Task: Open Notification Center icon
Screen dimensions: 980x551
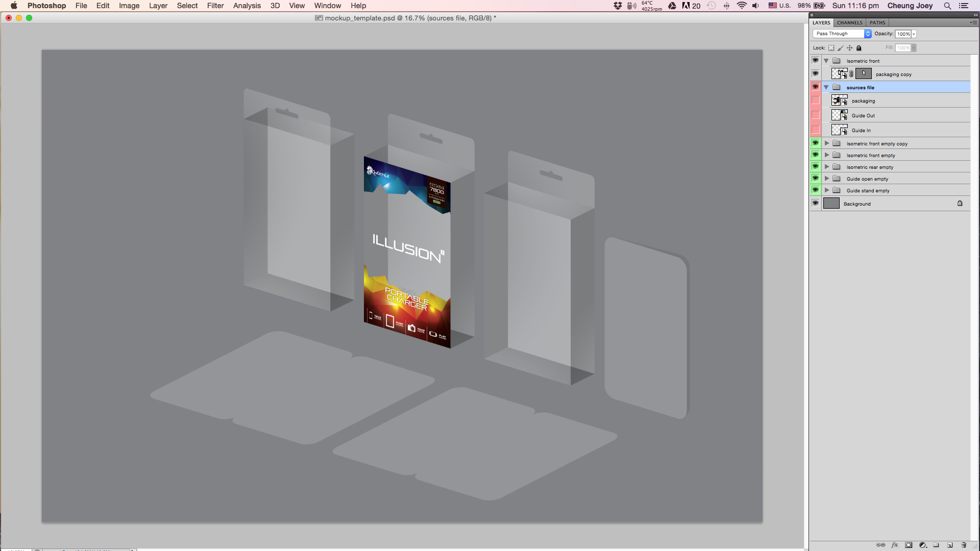Action: coord(964,6)
